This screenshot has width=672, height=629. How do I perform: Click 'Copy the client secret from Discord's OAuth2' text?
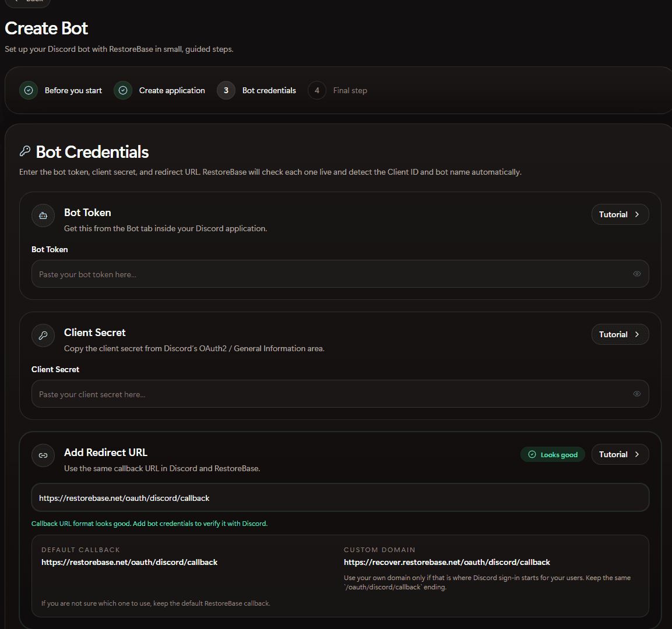coord(194,348)
